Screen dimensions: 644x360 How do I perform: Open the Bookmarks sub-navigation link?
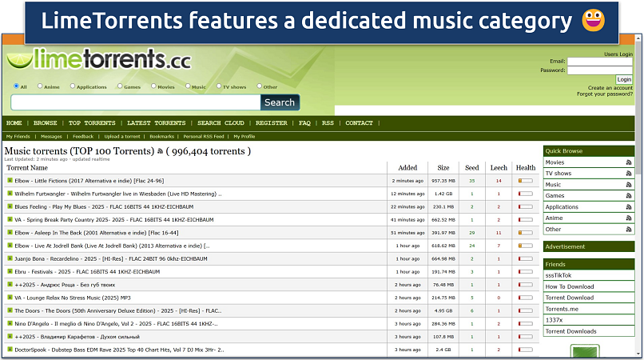(x=162, y=136)
